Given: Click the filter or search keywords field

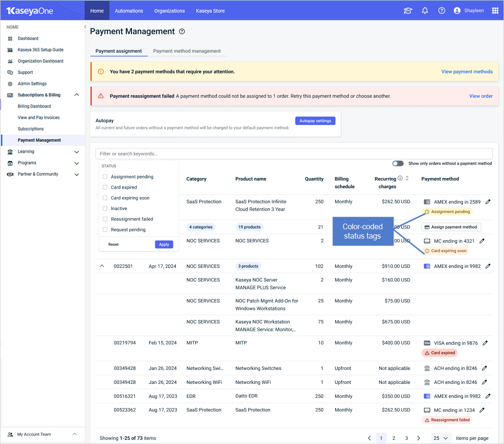Looking at the screenshot, I should [x=294, y=154].
